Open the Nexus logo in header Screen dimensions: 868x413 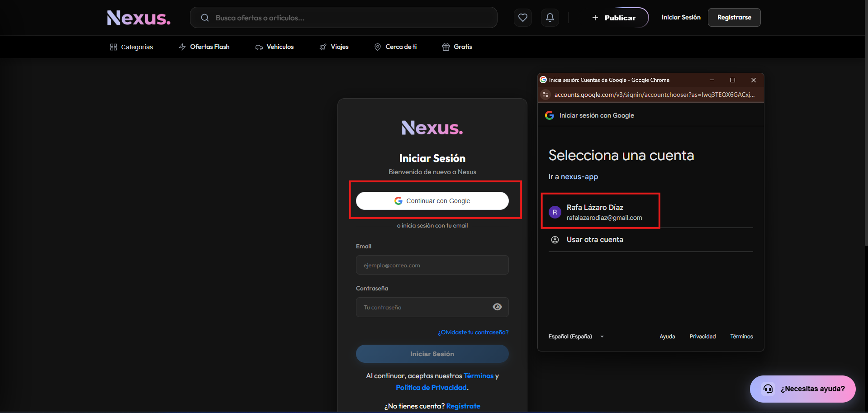pyautogui.click(x=138, y=18)
